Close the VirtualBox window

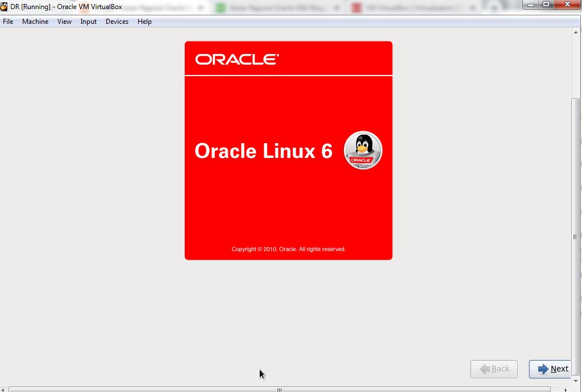(x=568, y=5)
